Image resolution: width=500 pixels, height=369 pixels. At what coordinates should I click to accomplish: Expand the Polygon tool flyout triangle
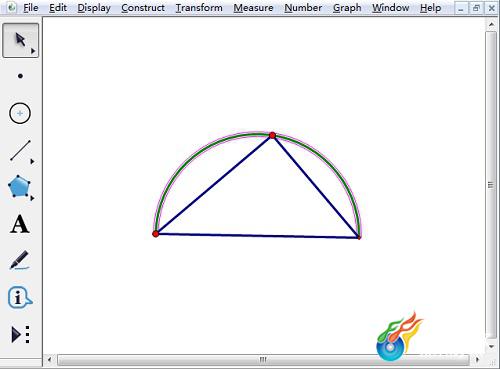pyautogui.click(x=32, y=198)
